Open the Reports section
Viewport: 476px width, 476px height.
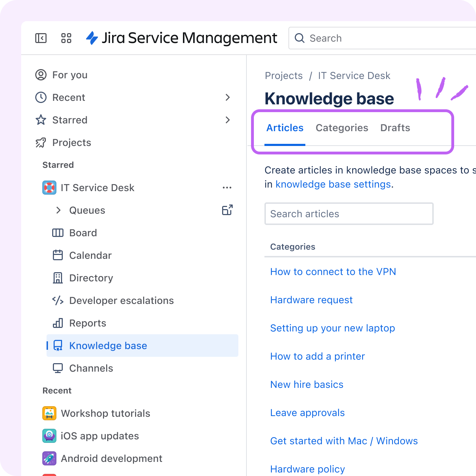pos(87,323)
